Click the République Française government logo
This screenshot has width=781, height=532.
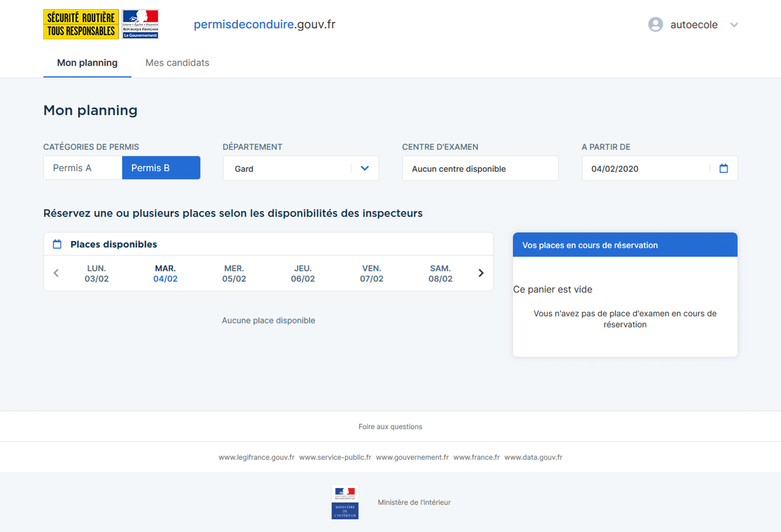pos(140,24)
